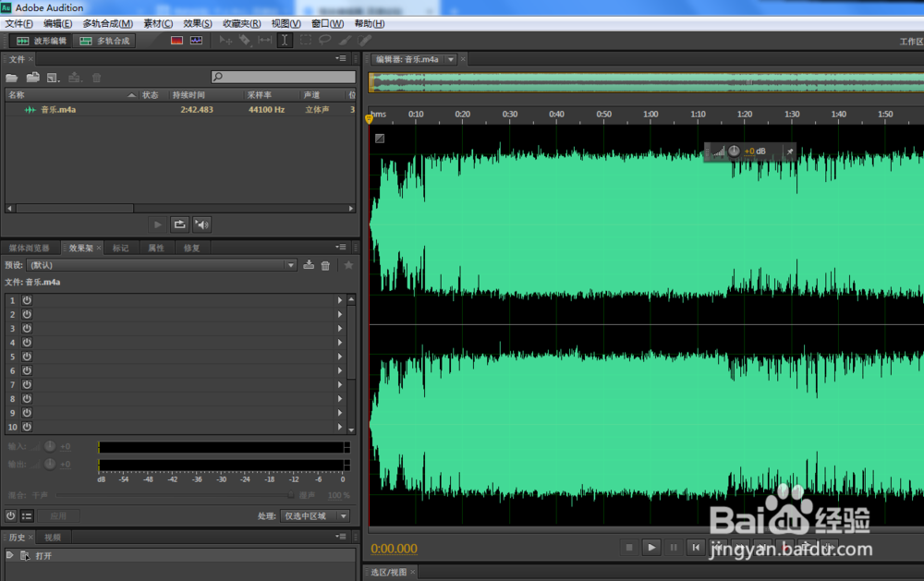The width and height of the screenshot is (924, 581).
Task: Click pause button in transport controls
Action: coord(674,548)
